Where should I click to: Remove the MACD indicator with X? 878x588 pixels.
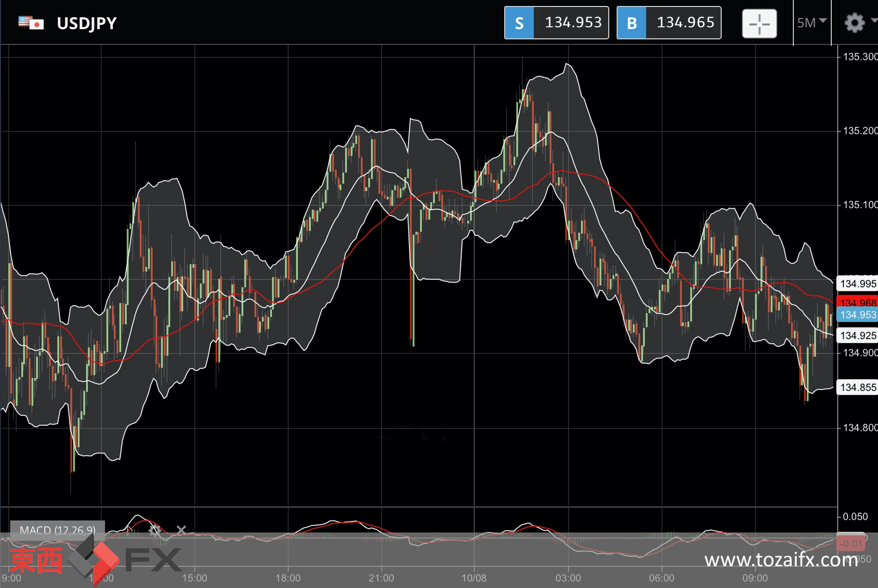pyautogui.click(x=181, y=530)
